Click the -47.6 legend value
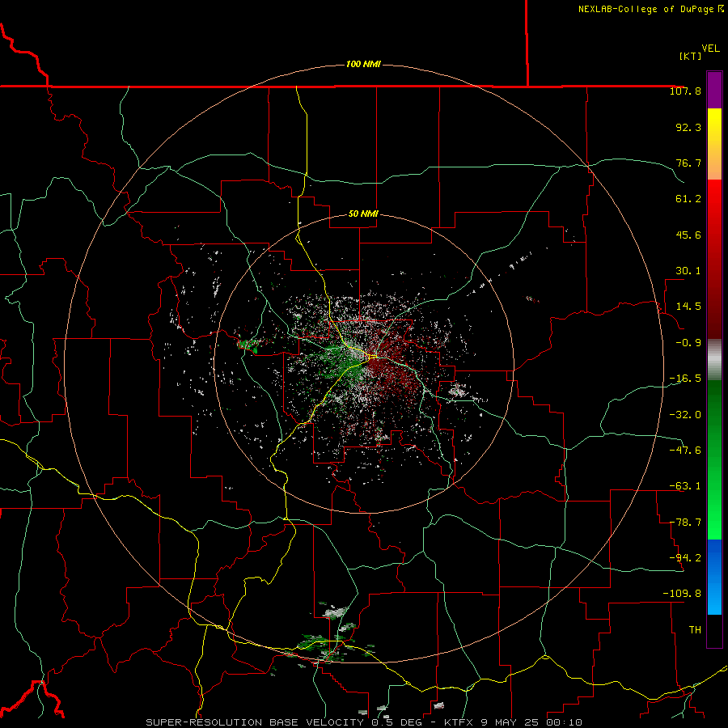This screenshot has width=728, height=728. coord(685,451)
